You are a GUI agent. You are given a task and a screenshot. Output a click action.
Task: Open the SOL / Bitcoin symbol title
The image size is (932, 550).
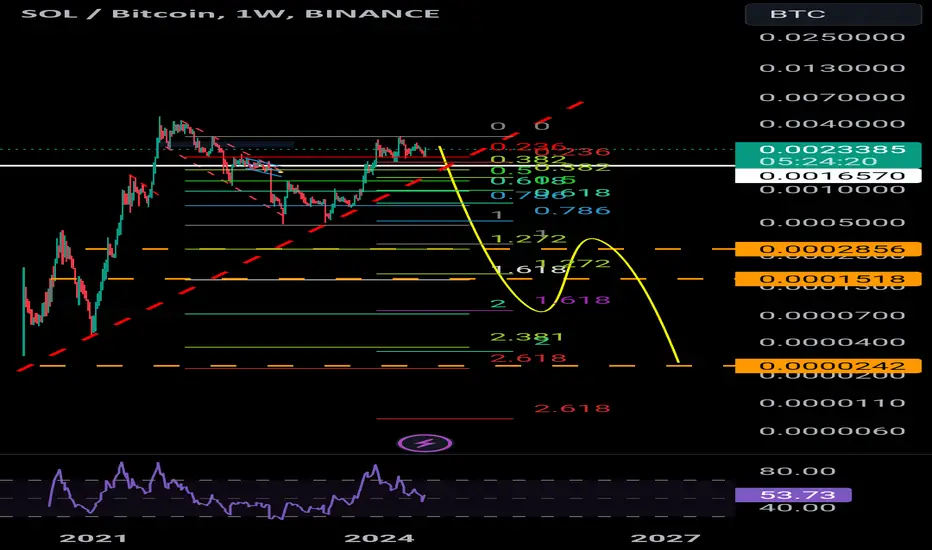231,13
